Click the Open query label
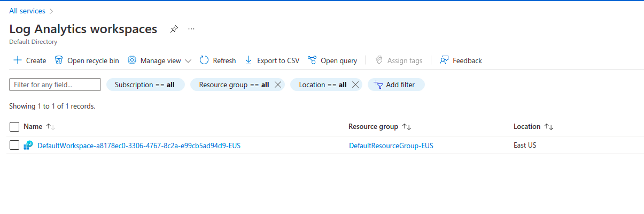The width and height of the screenshot is (644, 214). click(x=339, y=60)
